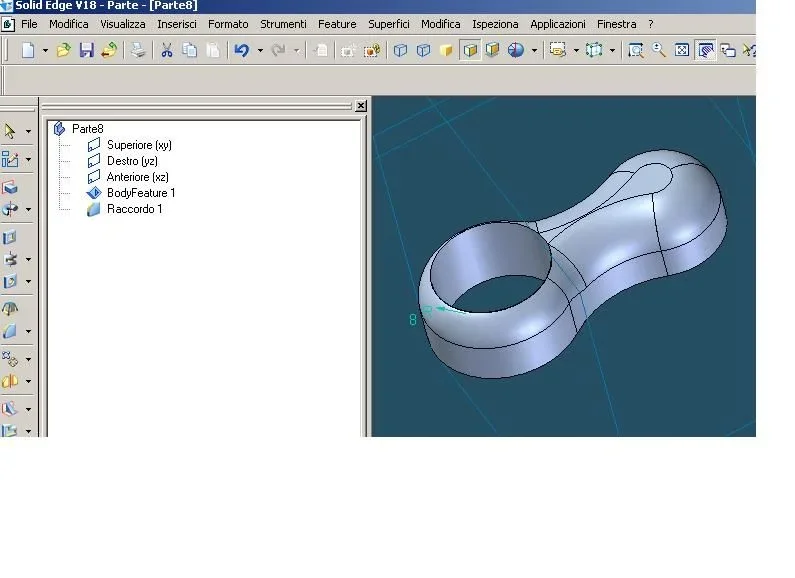Click the Round (fillet) tool icon

coord(10,331)
